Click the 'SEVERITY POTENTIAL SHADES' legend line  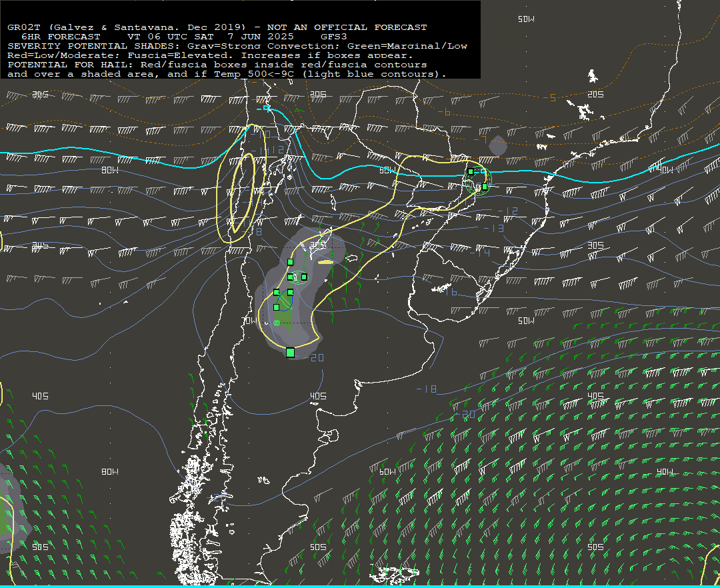[x=237, y=46]
